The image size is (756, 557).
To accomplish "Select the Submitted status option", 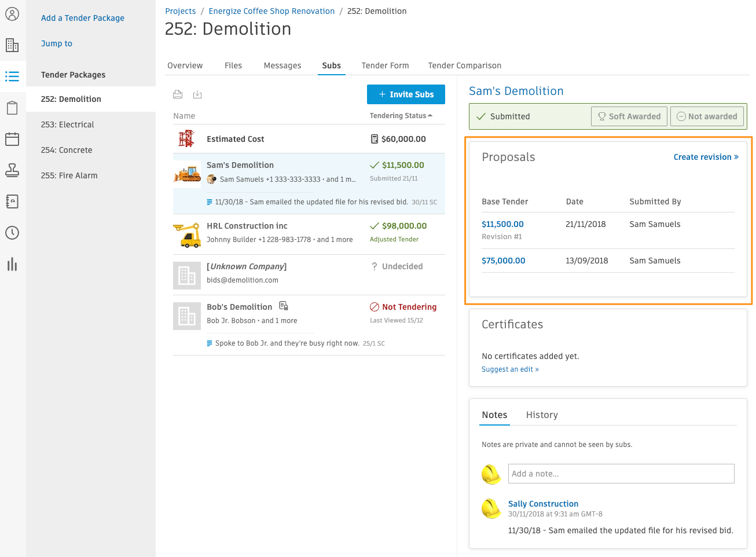I will pos(503,116).
